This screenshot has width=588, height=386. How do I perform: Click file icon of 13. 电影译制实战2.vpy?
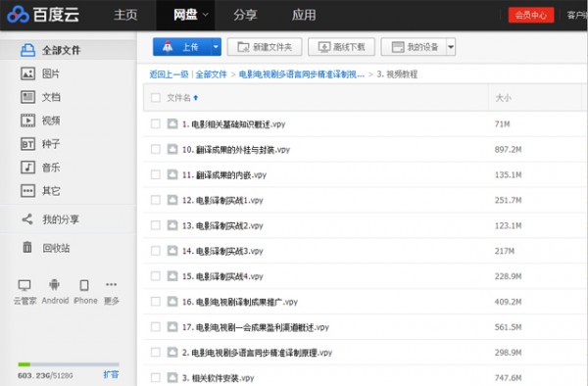172,225
